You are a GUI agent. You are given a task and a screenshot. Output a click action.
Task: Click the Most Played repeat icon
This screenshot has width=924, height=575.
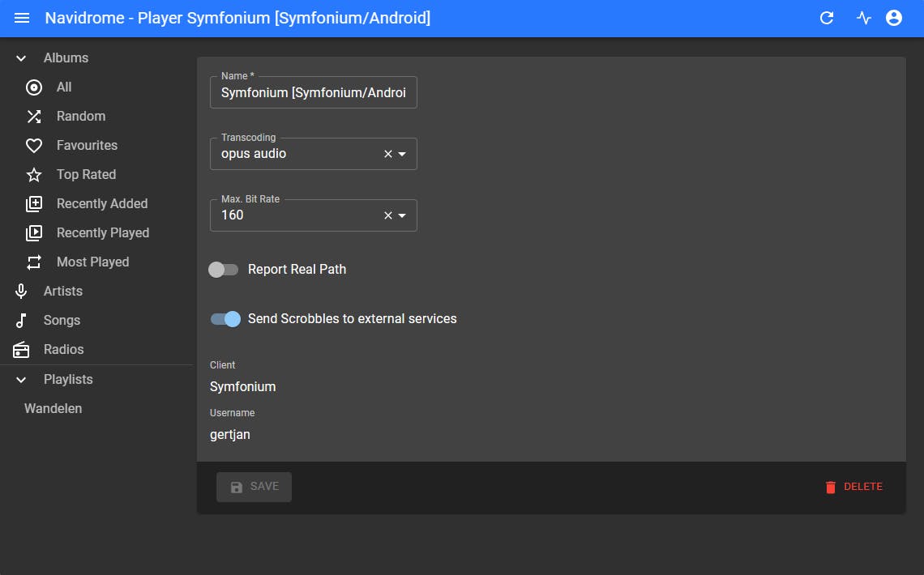[x=33, y=262]
